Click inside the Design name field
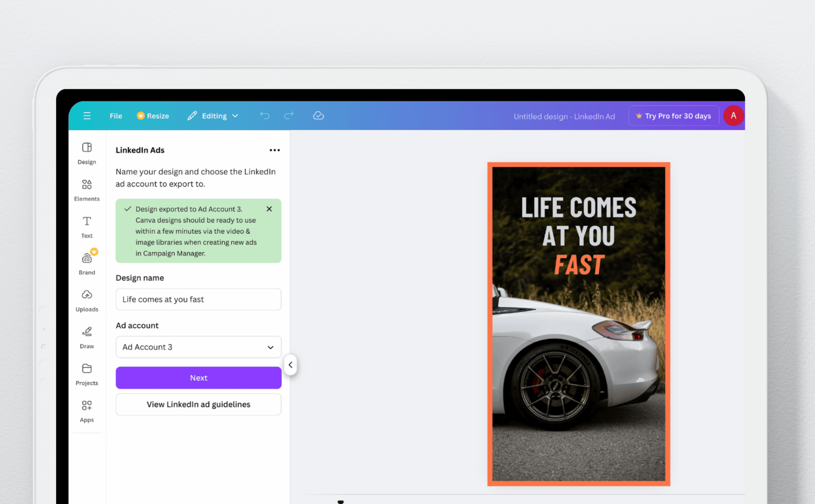 198,299
